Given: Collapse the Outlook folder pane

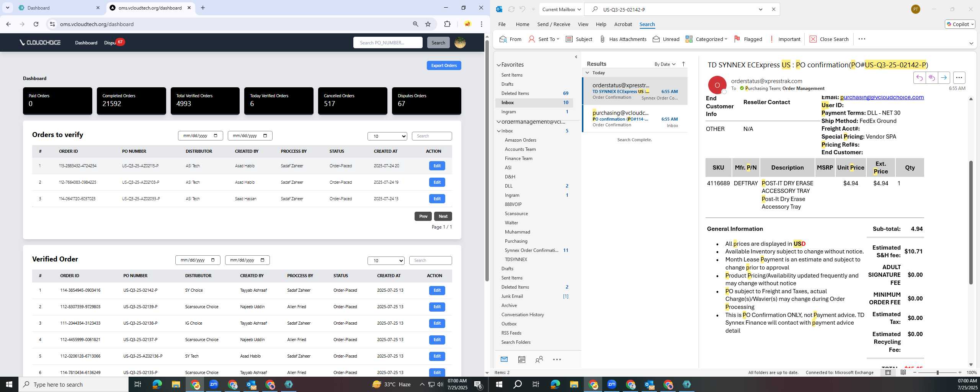Looking at the screenshot, I should 576,57.
